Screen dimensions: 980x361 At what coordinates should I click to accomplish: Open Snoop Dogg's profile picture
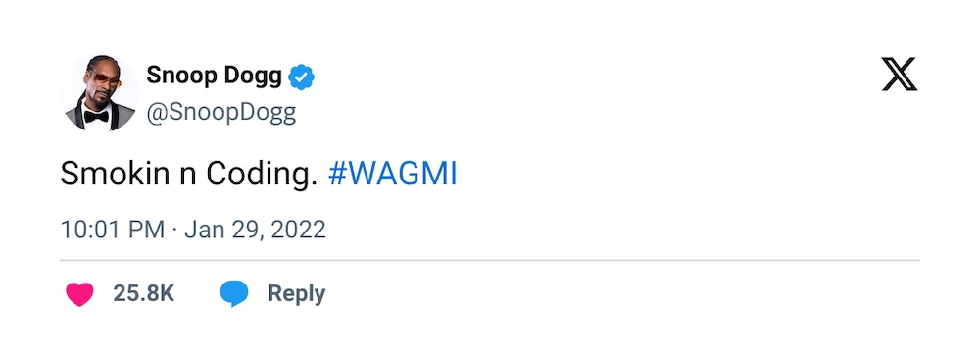click(99, 94)
